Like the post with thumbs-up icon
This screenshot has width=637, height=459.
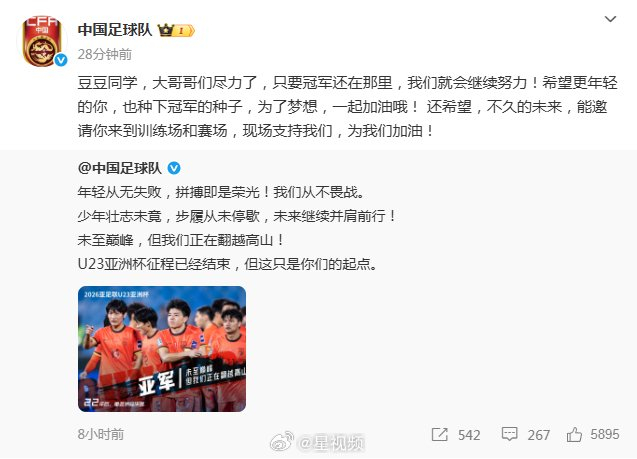[574, 435]
